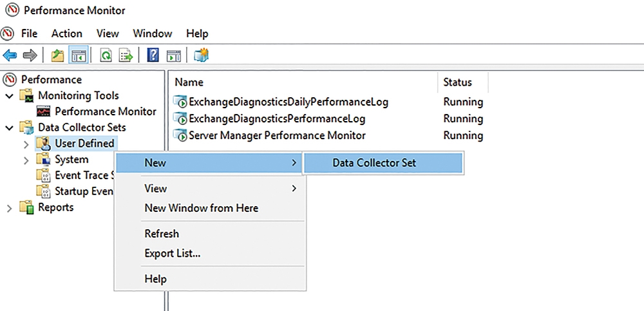This screenshot has width=644, height=311.
Task: Collapse the Monitoring Tools tree node
Action: pyautogui.click(x=10, y=96)
